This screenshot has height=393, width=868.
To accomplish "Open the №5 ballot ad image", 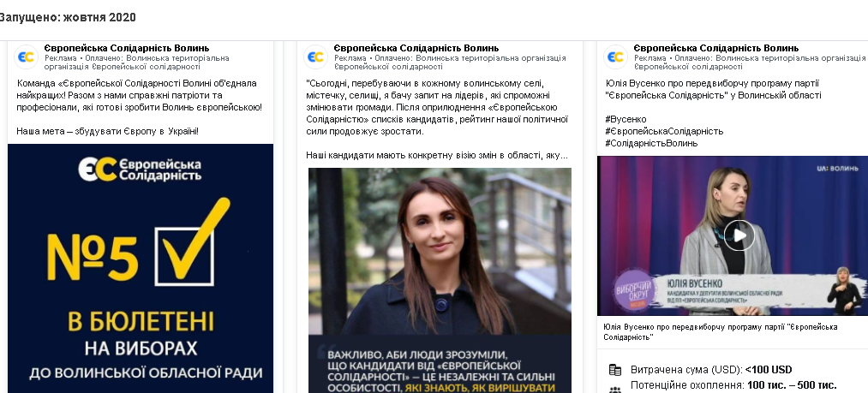I will coord(141,269).
